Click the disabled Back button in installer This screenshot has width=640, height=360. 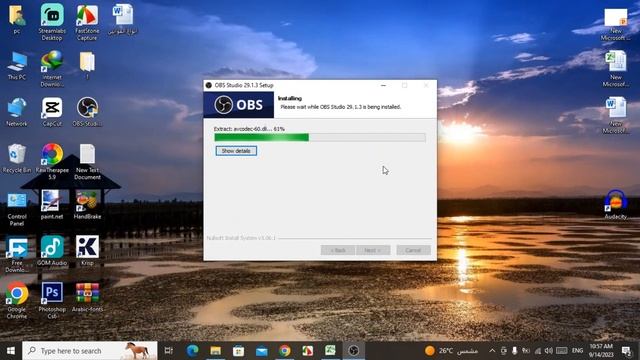pos(338,250)
